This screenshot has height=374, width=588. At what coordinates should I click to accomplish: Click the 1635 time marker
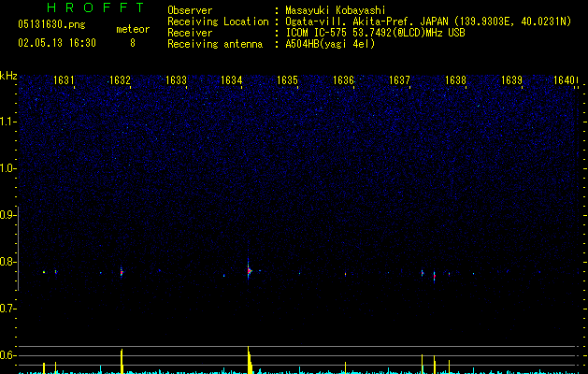287,80
